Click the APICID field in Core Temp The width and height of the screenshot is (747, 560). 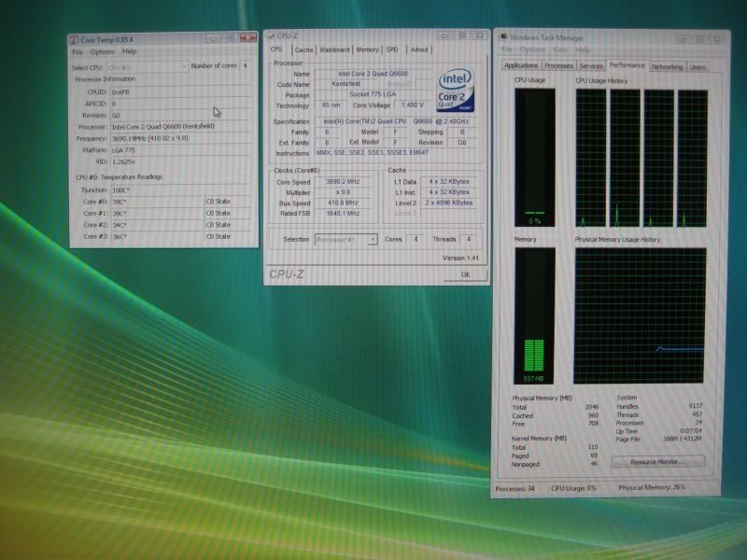[180, 104]
